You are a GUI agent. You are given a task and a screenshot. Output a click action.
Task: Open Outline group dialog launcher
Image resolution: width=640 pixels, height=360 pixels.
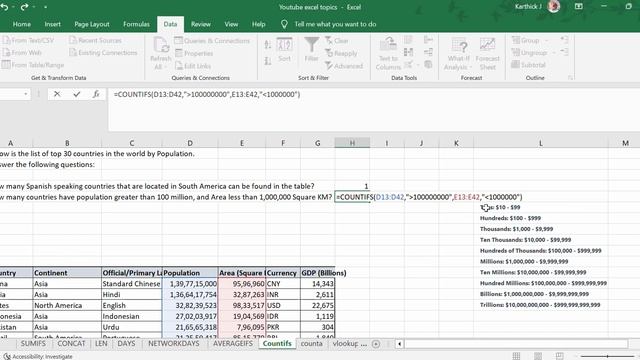click(570, 78)
